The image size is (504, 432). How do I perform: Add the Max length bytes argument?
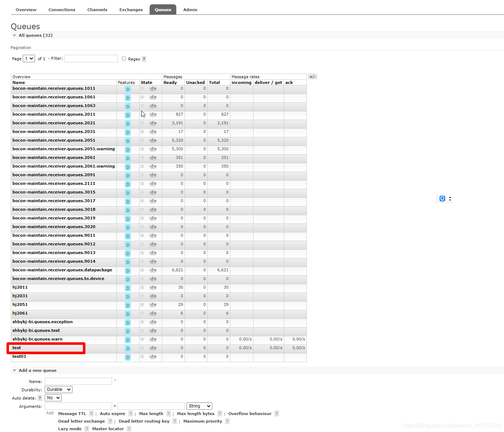coord(196,414)
